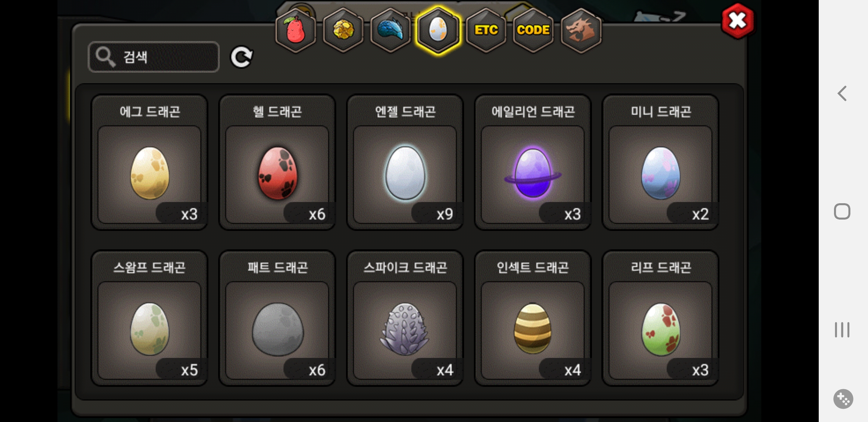Open the CODE tab
This screenshot has height=422, width=868.
pyautogui.click(x=533, y=30)
